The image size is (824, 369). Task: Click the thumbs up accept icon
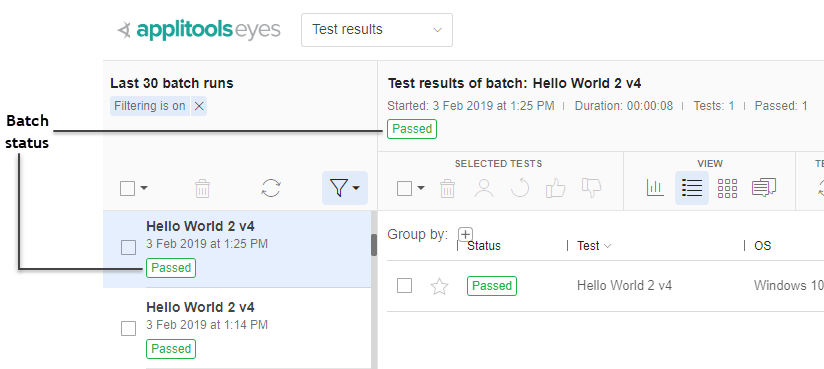(x=555, y=188)
